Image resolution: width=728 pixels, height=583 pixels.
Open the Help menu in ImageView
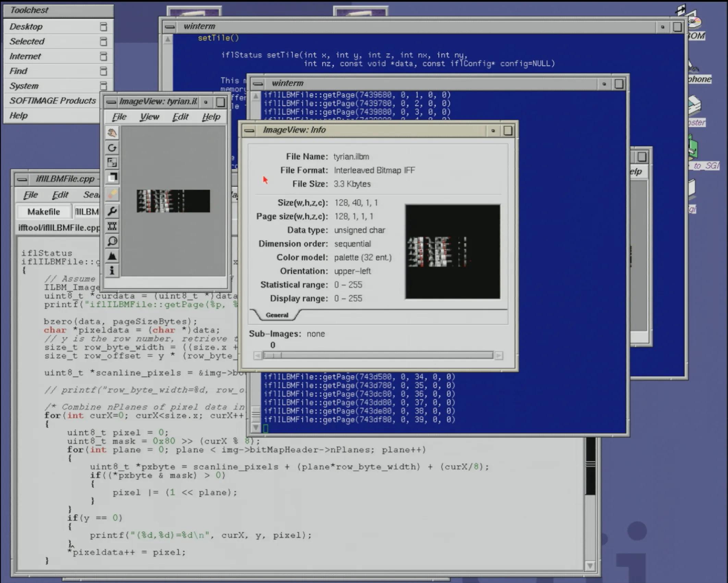coord(211,117)
